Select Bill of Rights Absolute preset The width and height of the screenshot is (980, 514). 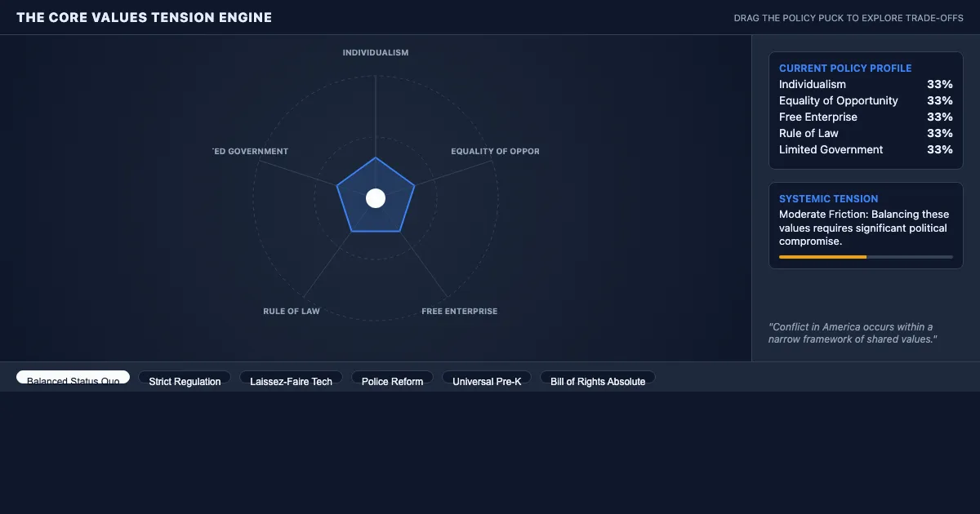click(598, 378)
